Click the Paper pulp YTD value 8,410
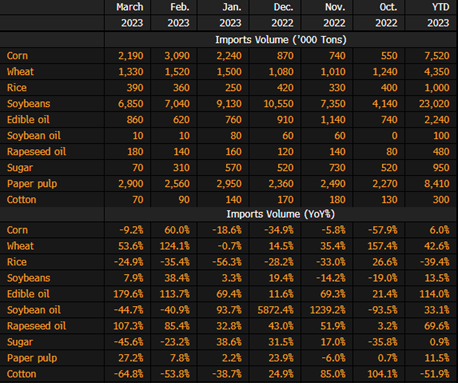 click(x=437, y=184)
